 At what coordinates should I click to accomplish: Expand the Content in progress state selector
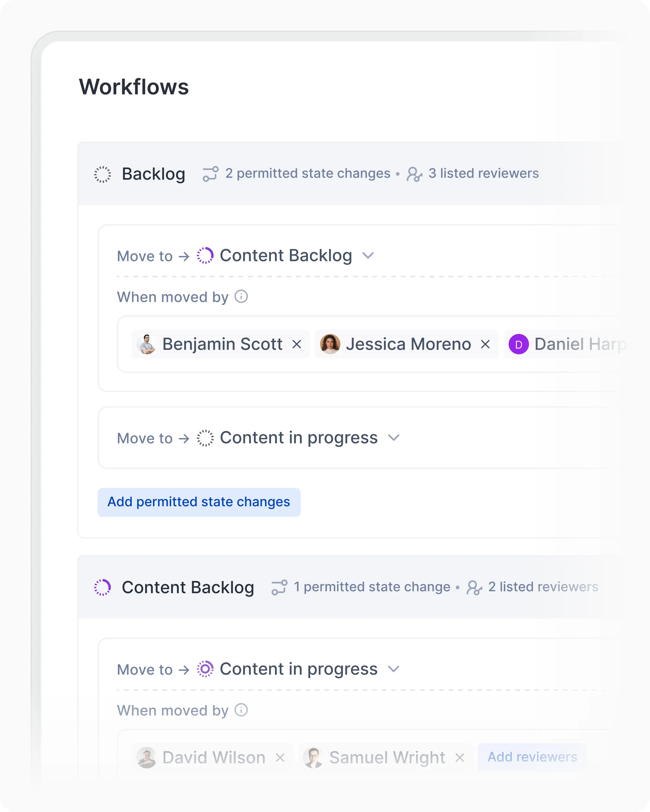click(394, 438)
